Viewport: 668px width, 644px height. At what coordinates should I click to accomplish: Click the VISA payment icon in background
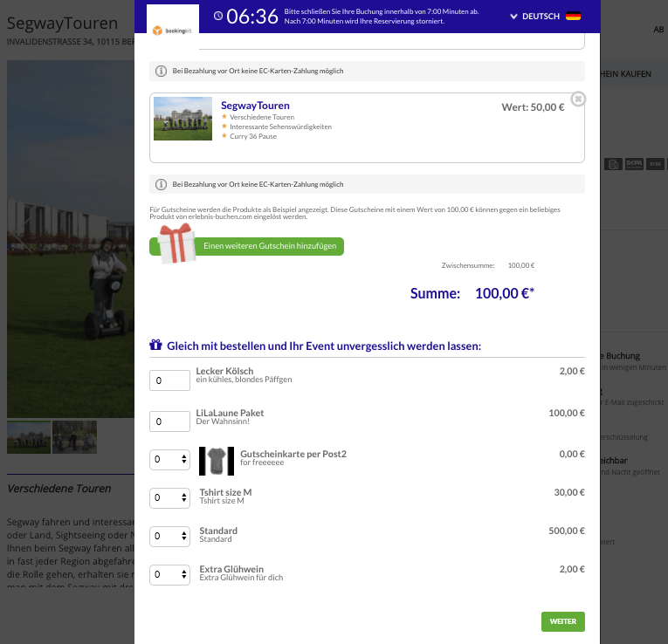click(655, 164)
